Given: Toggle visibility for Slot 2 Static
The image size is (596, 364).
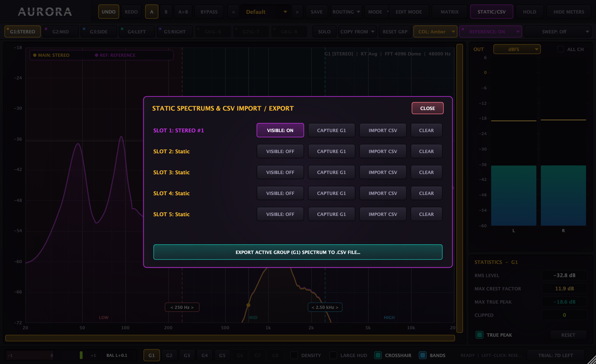Looking at the screenshot, I should click(280, 151).
